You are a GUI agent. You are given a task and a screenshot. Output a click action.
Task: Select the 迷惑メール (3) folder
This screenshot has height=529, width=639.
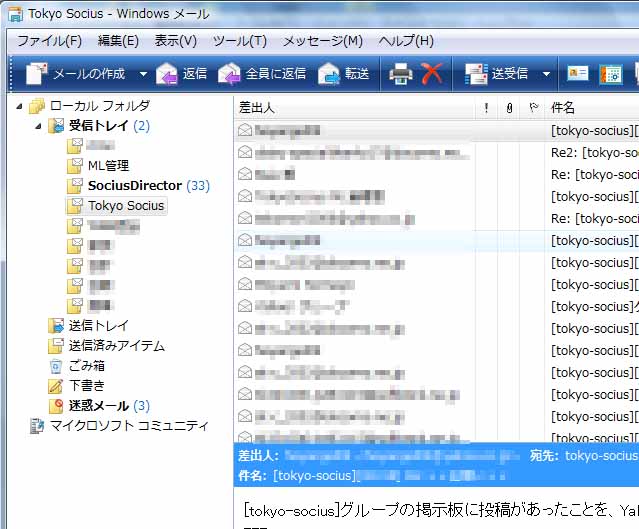(x=109, y=406)
